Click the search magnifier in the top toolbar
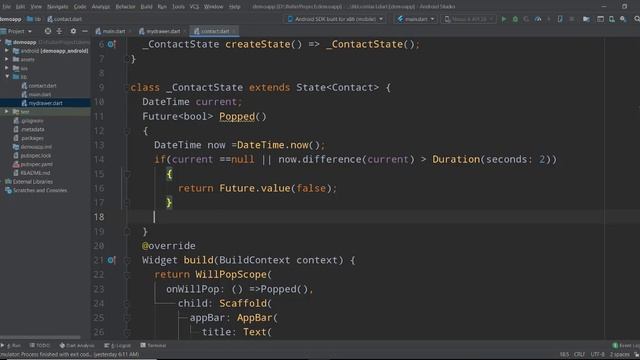640x360 pixels. [636, 19]
